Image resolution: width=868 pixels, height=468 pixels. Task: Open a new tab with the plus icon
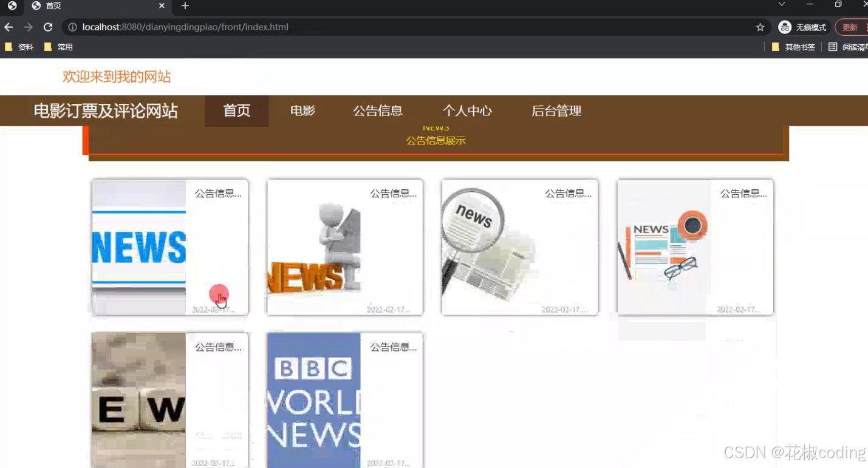pyautogui.click(x=184, y=7)
